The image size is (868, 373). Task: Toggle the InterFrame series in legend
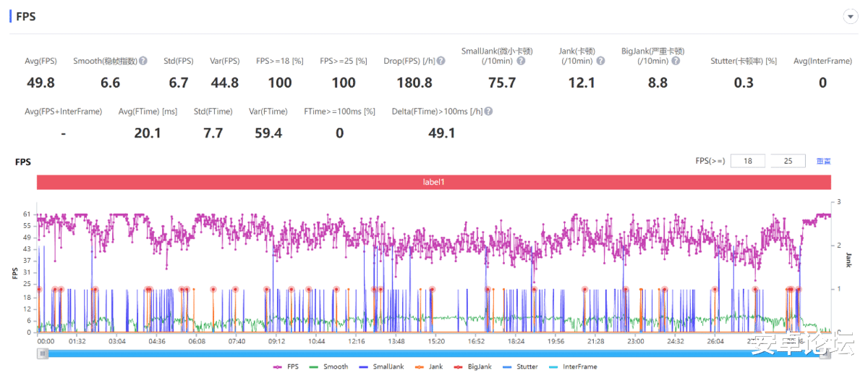coord(573,367)
